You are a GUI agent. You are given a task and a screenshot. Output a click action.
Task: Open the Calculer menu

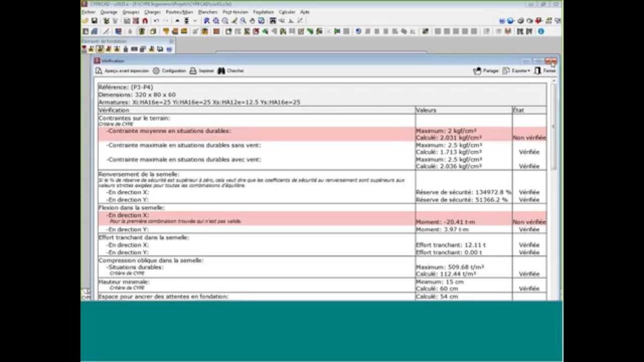(287, 12)
